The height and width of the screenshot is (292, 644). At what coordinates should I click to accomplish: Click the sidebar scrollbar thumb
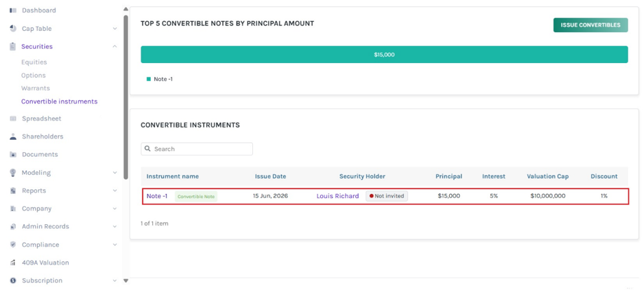pyautogui.click(x=126, y=97)
